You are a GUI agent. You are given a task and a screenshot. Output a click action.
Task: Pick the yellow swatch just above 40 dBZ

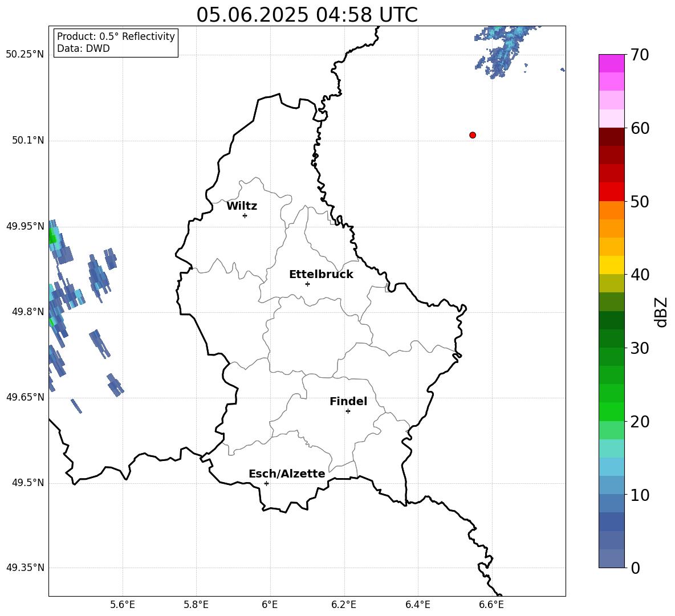612,265
